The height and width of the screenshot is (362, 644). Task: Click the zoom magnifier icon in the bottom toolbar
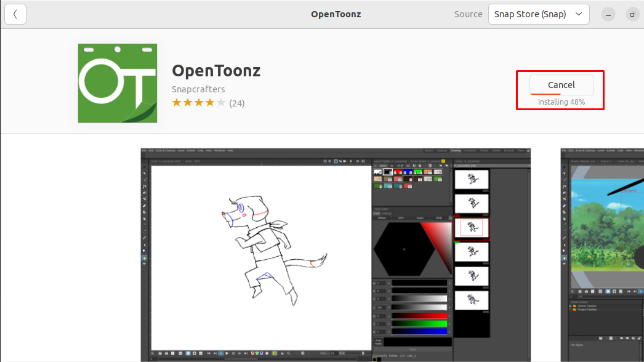pyautogui.click(x=288, y=353)
